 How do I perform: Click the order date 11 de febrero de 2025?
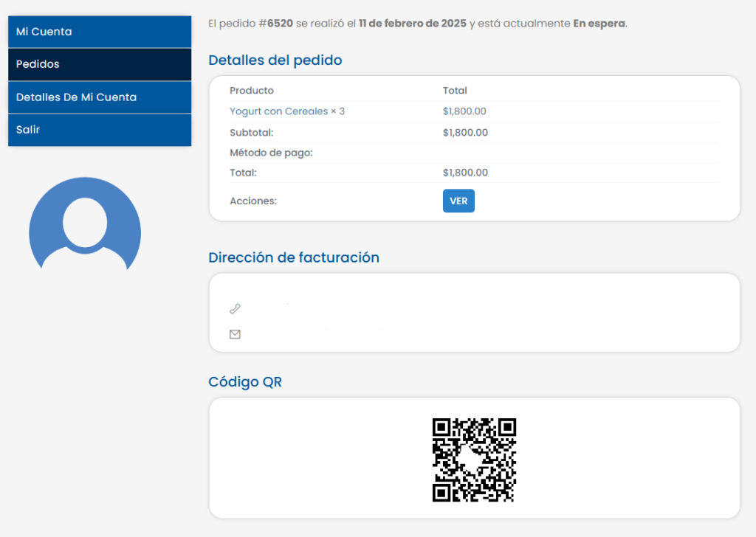tap(412, 24)
